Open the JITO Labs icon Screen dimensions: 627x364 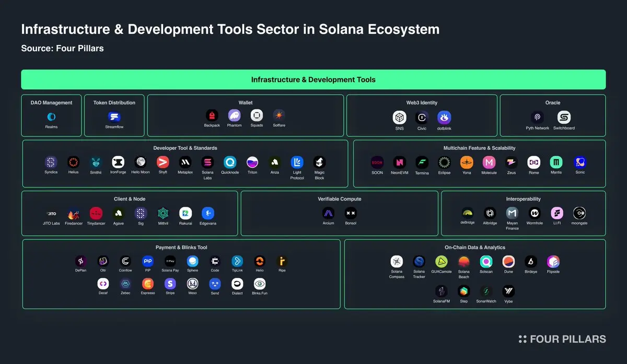point(51,213)
